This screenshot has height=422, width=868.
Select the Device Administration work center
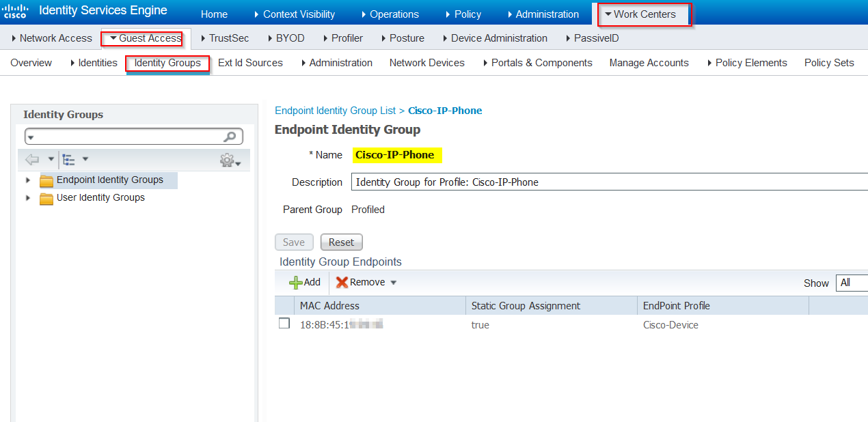(x=494, y=38)
